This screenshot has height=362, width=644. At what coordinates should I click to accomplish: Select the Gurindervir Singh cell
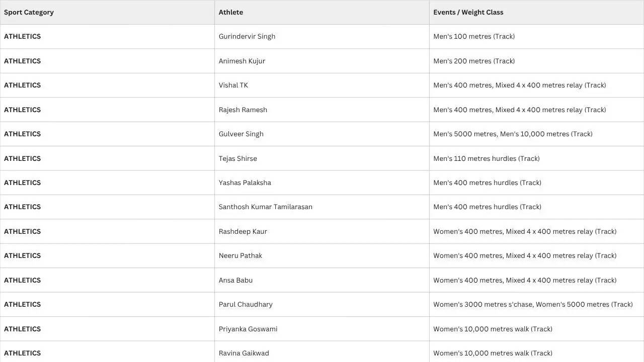coord(322,37)
